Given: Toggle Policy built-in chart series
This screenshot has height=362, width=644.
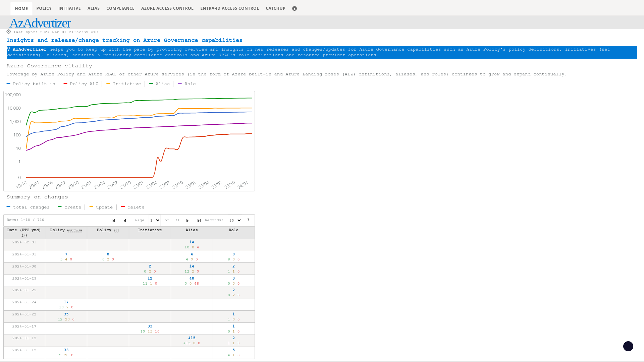Looking at the screenshot, I should coord(31,84).
